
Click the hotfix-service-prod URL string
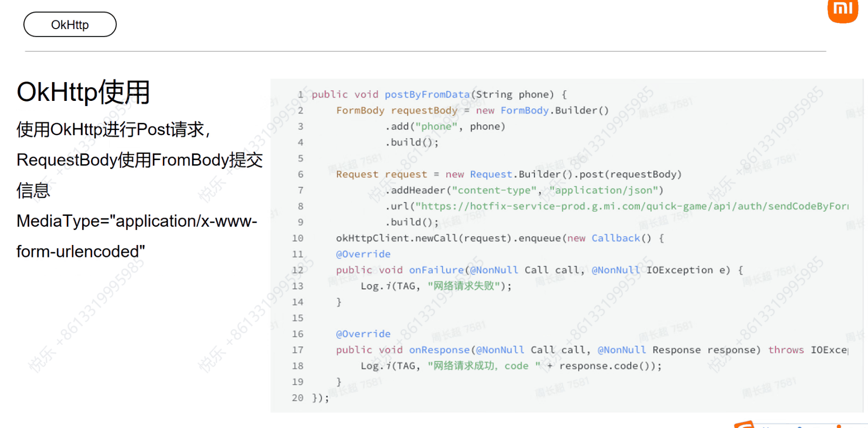click(632, 206)
